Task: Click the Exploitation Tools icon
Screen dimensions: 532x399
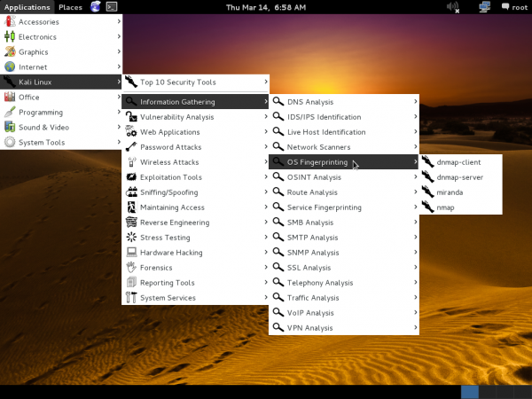Action: point(131,176)
